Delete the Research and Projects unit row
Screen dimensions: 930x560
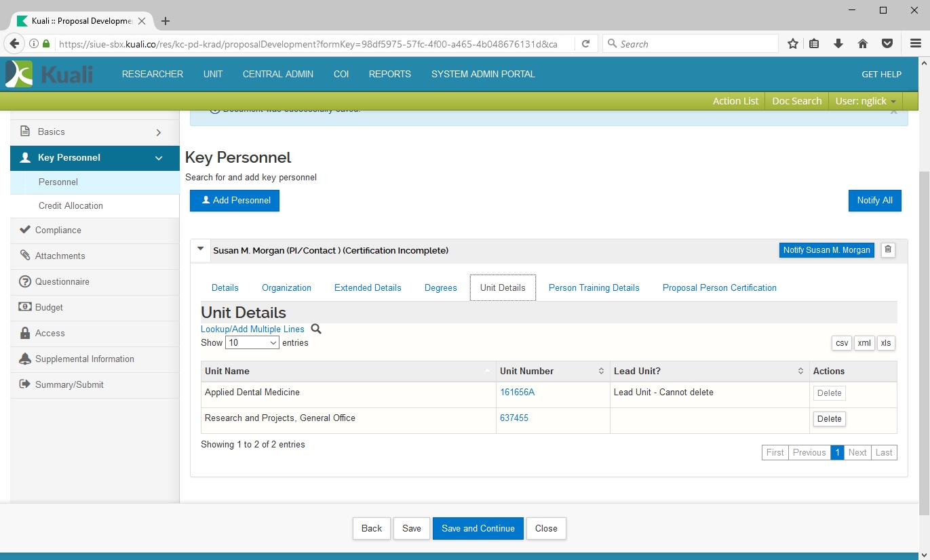click(829, 419)
